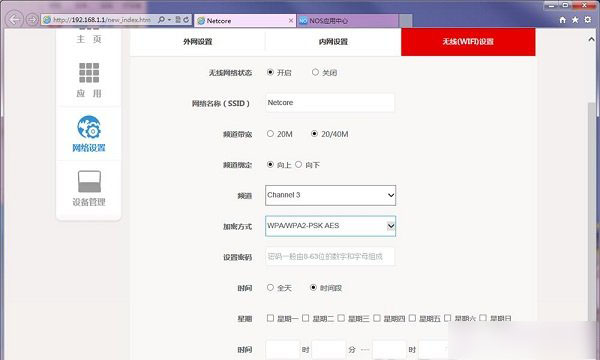Image resolution: width=600 pixels, height=360 pixels.
Task: Click the SSID field containing Netcore
Action: [330, 103]
